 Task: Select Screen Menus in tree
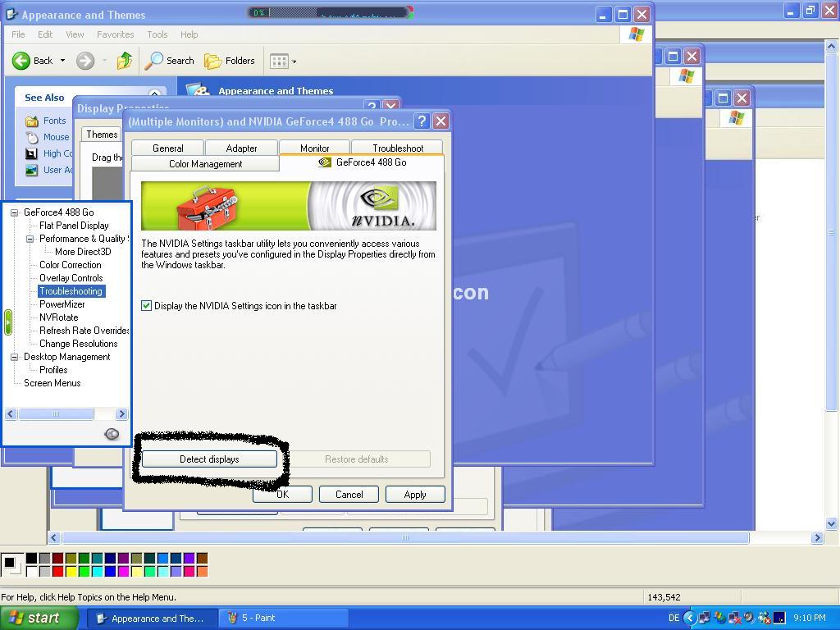pos(52,383)
